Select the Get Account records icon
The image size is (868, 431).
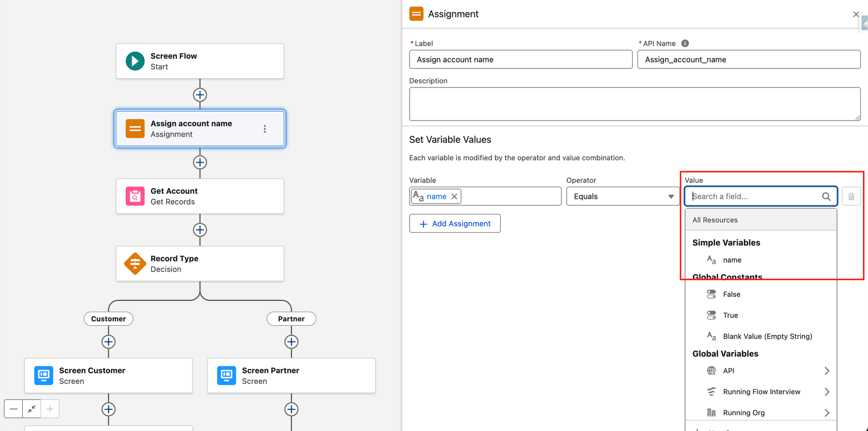[x=135, y=196]
